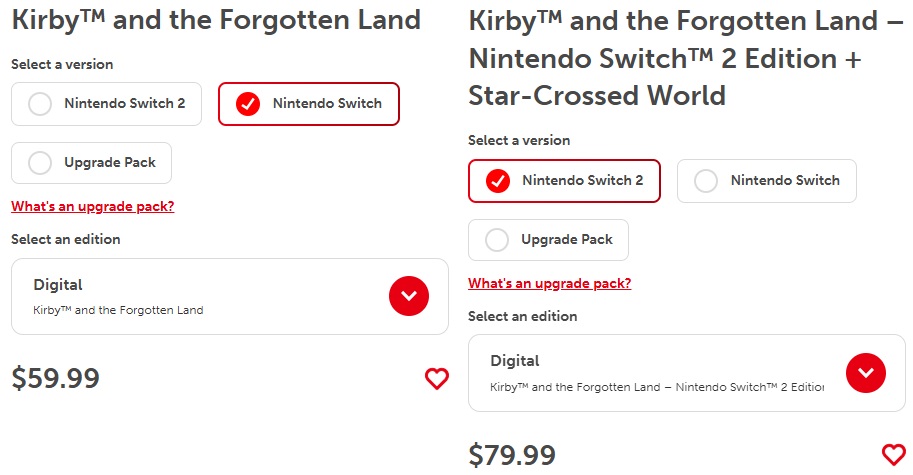Click the red checkmark icon next to Nintendo Switch 2

(498, 181)
